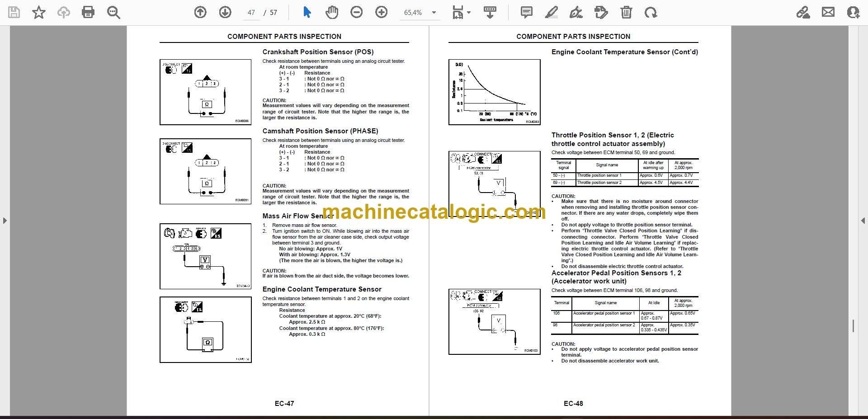The width and height of the screenshot is (868, 419).
Task: Add a sticky note comment
Action: click(x=526, y=12)
